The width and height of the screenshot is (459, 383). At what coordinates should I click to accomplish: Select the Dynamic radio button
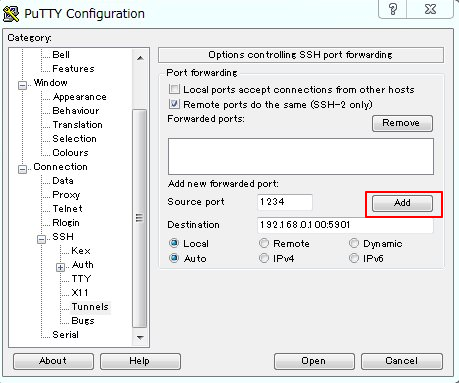354,243
